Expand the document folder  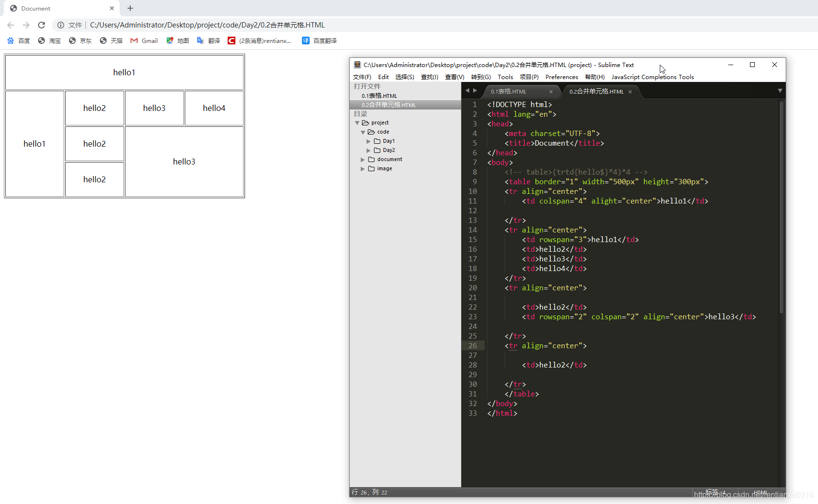363,160
